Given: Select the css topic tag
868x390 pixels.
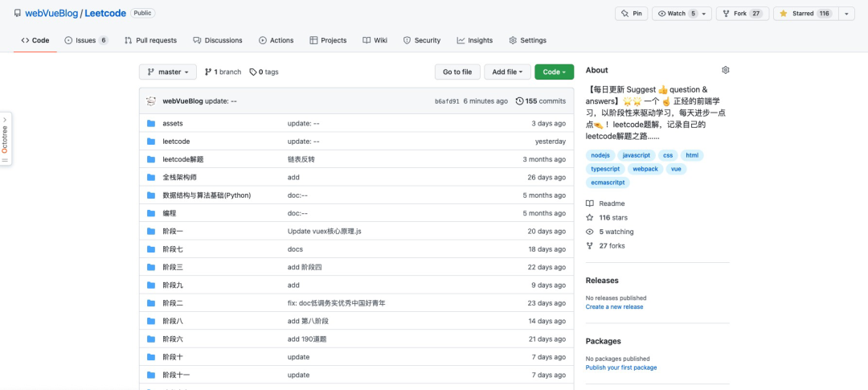Looking at the screenshot, I should [668, 156].
